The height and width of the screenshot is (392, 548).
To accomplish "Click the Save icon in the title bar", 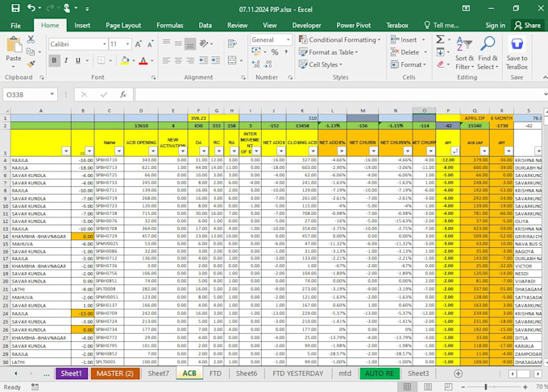I will coord(15,8).
